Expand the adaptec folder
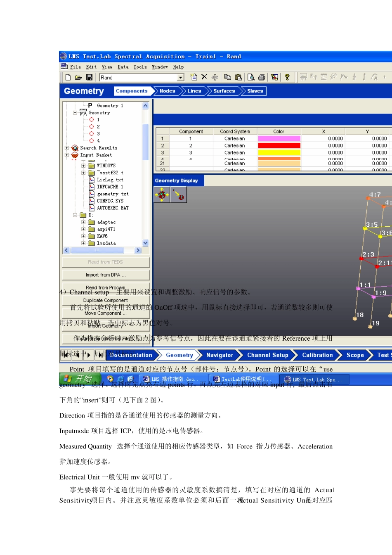The height and width of the screenshot is (555, 392). click(x=83, y=222)
